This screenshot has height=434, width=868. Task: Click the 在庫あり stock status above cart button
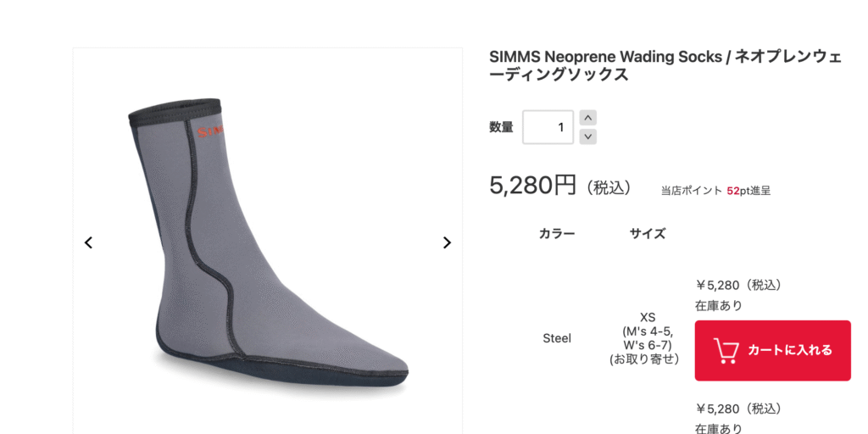click(x=719, y=305)
